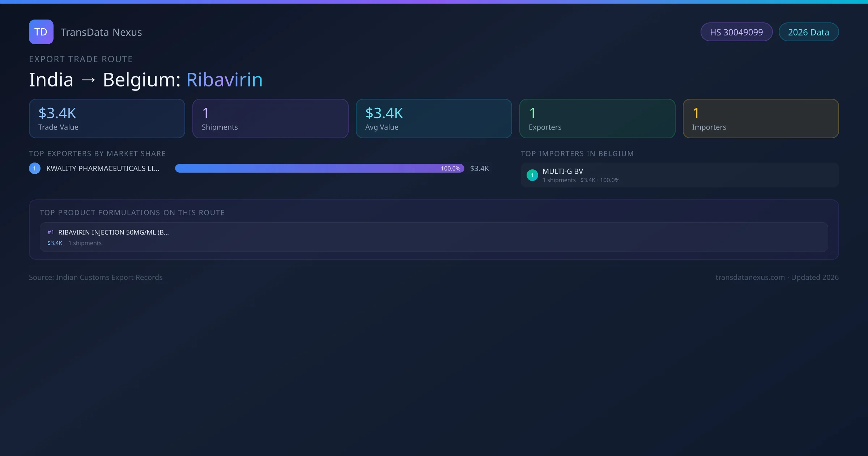
Task: Click the transdatanexus.com footer link
Action: 750,278
